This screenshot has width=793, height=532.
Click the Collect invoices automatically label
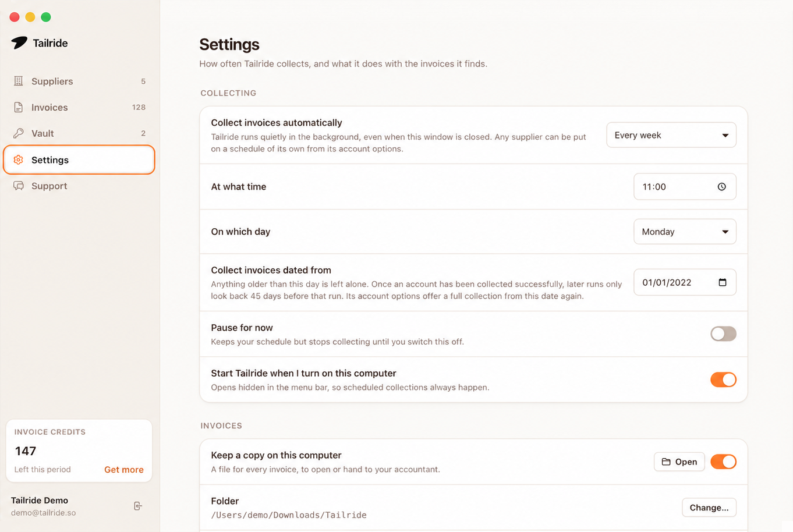click(277, 123)
